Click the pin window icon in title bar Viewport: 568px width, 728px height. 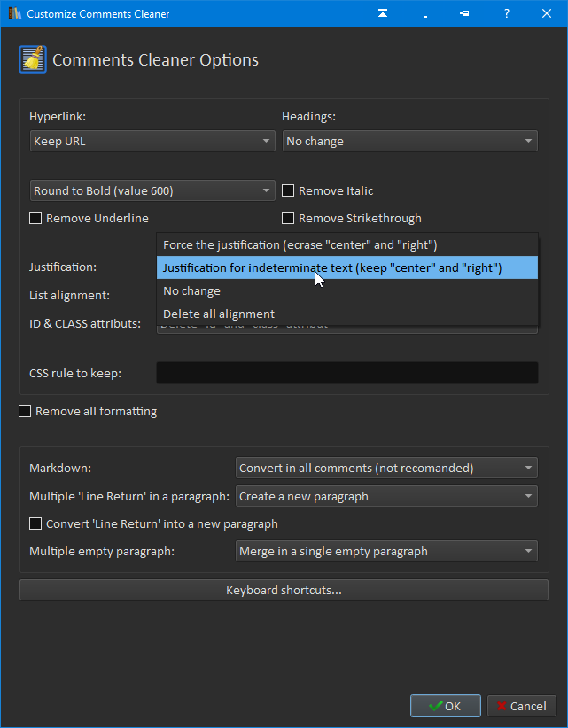coord(464,13)
